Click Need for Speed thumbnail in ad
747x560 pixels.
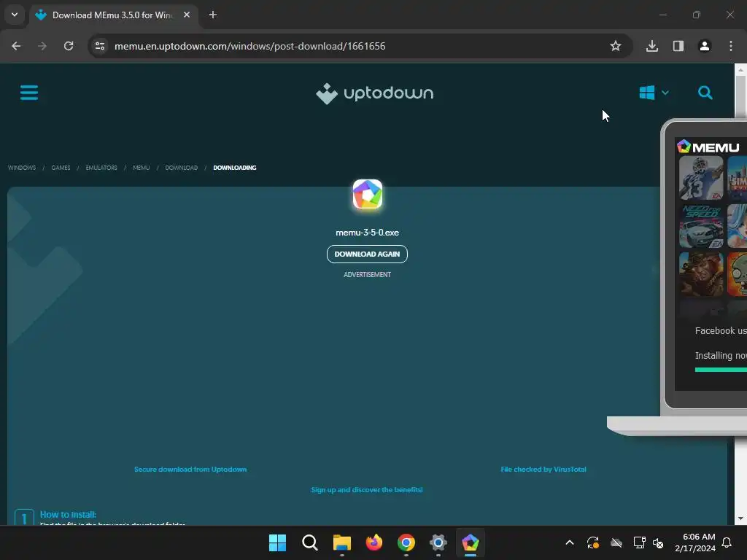coord(701,226)
